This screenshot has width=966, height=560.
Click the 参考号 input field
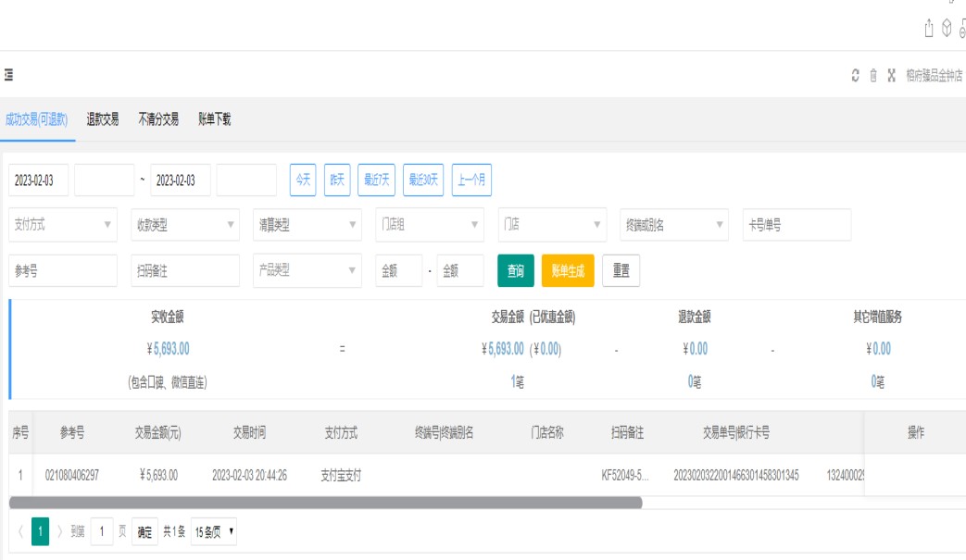pyautogui.click(x=63, y=271)
